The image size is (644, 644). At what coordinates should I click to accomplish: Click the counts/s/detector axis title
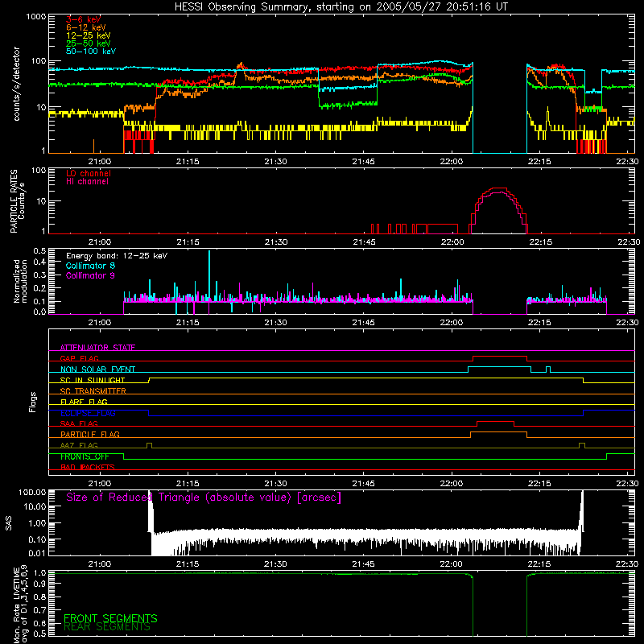coord(16,84)
